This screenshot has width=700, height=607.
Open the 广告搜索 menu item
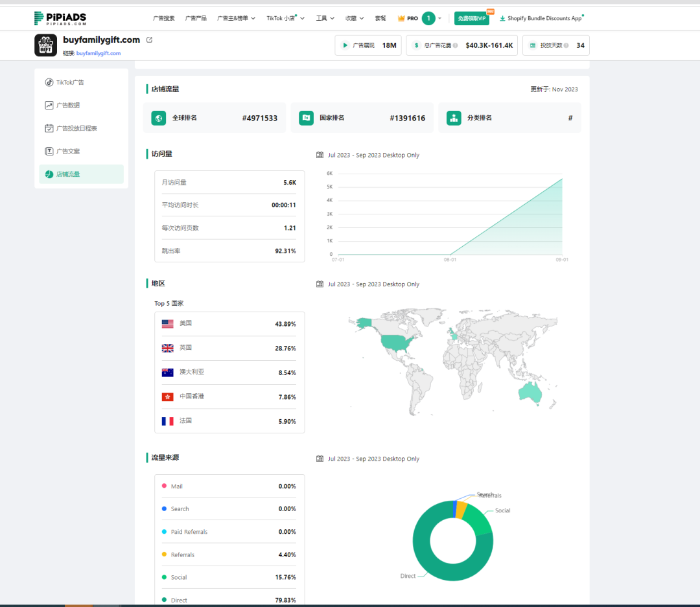pyautogui.click(x=164, y=18)
